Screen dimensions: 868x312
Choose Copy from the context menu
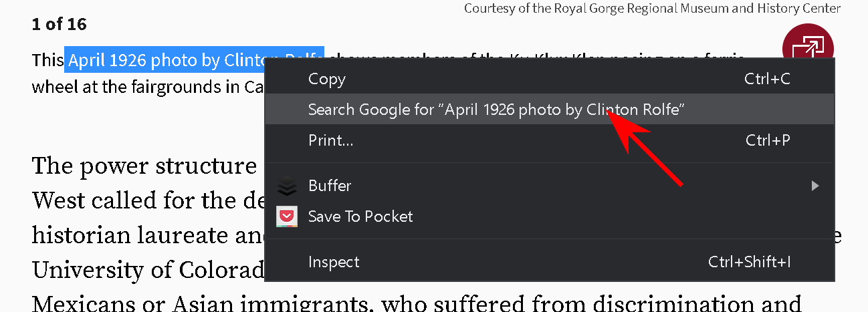pos(326,79)
